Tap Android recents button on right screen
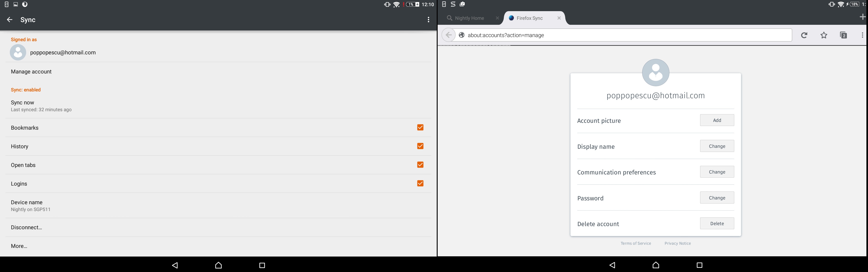868x272 pixels. coord(699,265)
